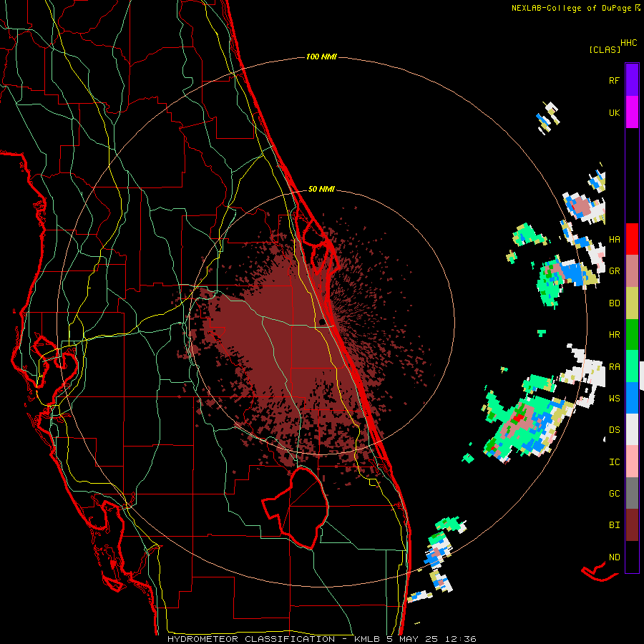Click the 'RF' legend label
Image resolution: width=644 pixels, height=644 pixels.
[614, 81]
